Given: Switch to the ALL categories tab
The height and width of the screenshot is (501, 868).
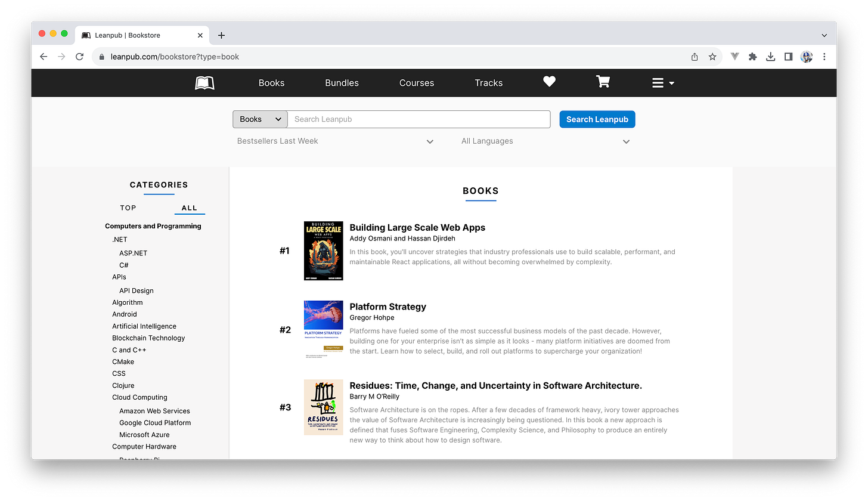Looking at the screenshot, I should pyautogui.click(x=190, y=208).
